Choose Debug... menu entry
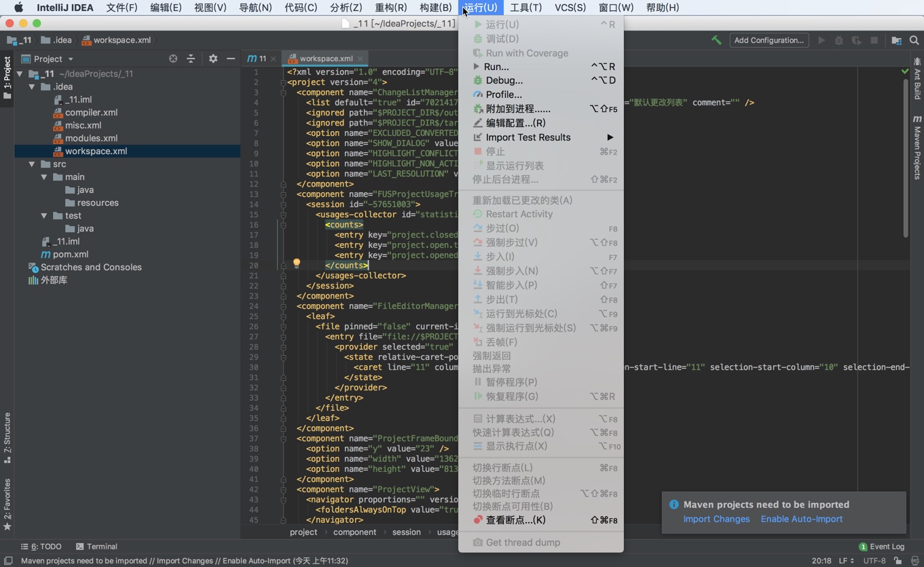The image size is (924, 567). click(541, 80)
